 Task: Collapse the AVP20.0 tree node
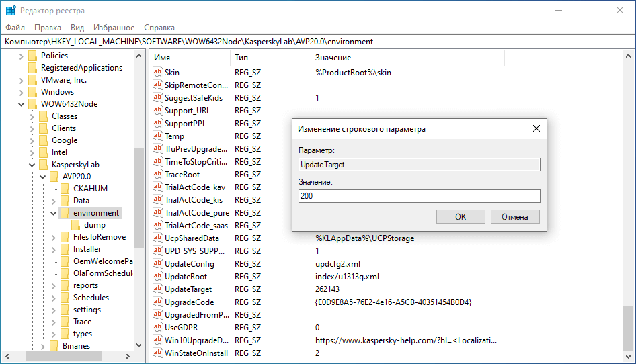click(x=42, y=177)
